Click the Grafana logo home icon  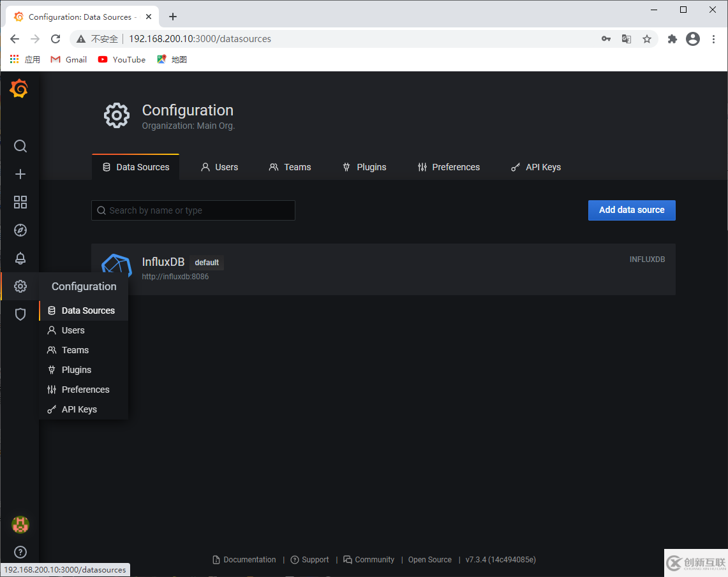click(19, 88)
